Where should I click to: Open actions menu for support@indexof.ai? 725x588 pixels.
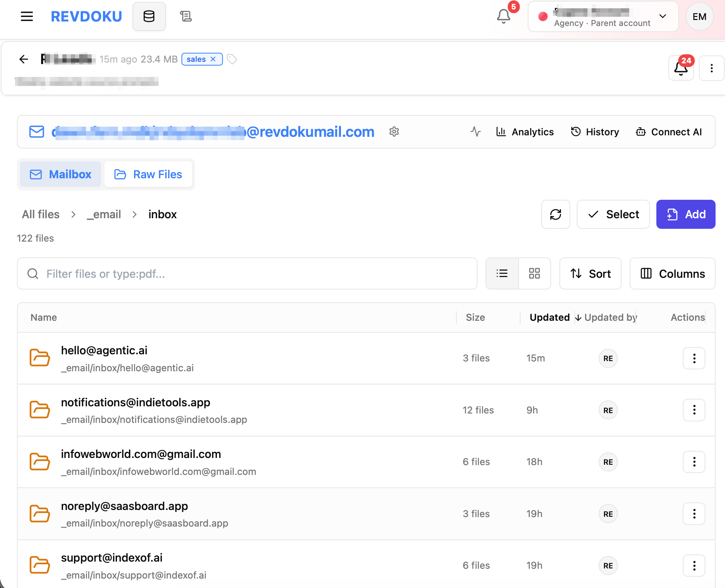(694, 565)
